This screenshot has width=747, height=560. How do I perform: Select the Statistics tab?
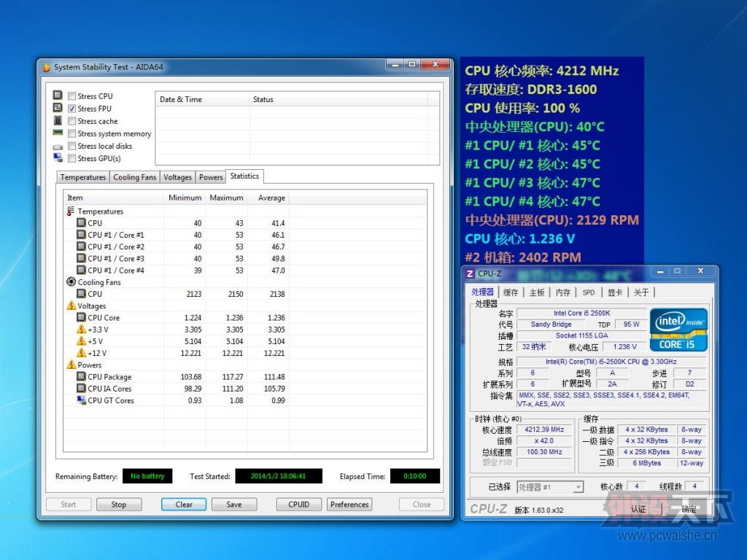[244, 176]
